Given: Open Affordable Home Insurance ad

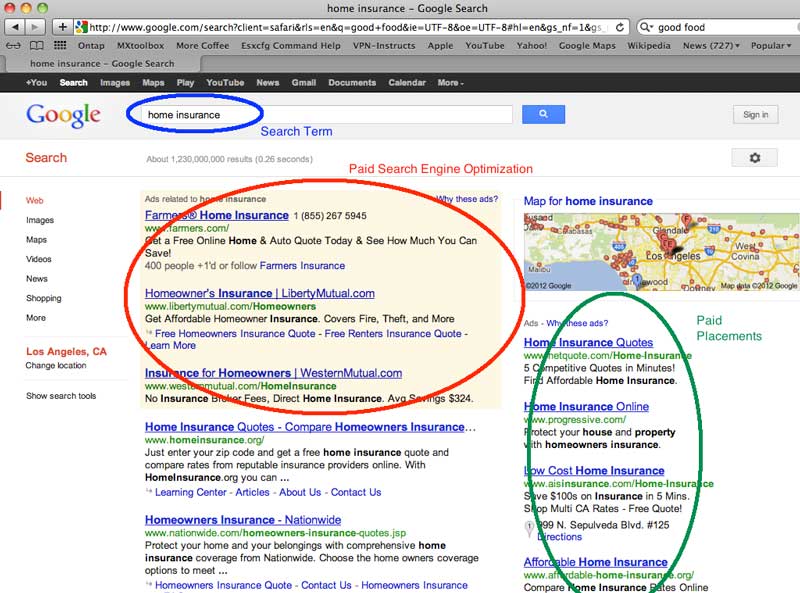Looking at the screenshot, I should click(x=595, y=562).
